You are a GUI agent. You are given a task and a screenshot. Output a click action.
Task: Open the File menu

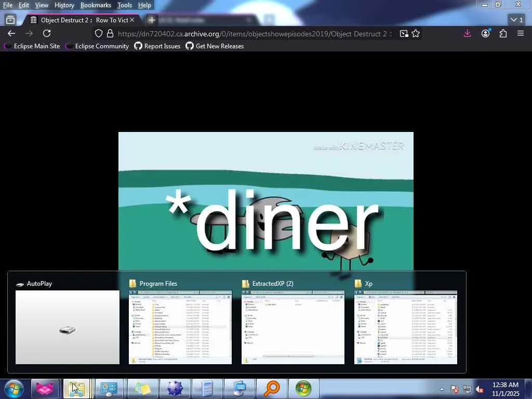[x=7, y=5]
